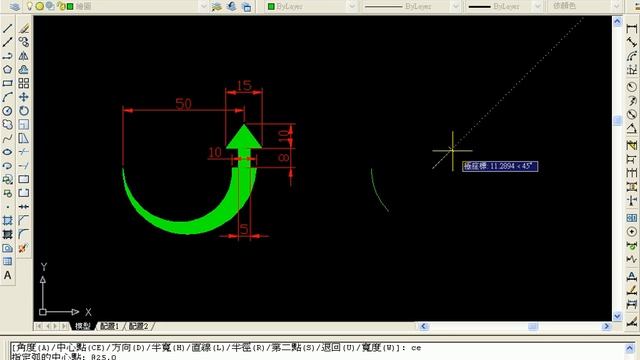Click the horizontal scrollbar left arrow
The image size is (640, 360).
tap(423, 326)
